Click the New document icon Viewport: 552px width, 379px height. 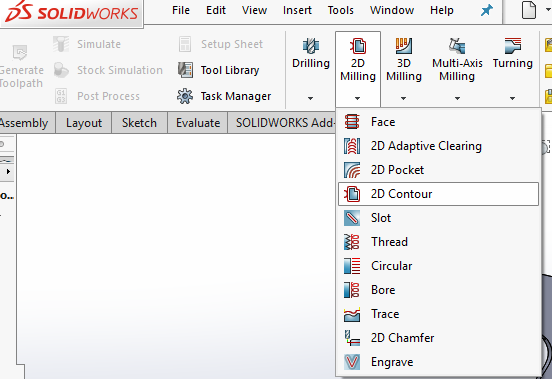tap(528, 10)
